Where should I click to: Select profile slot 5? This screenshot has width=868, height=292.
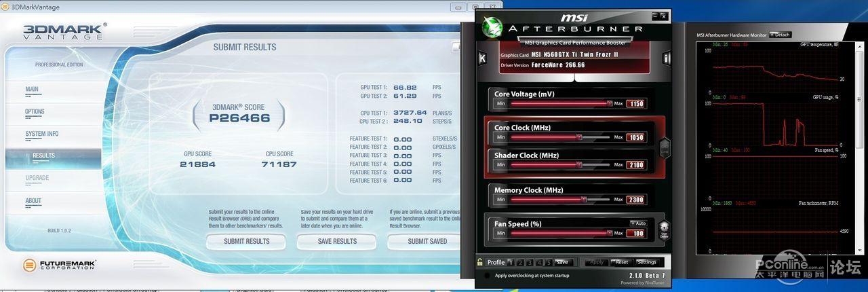[549, 262]
